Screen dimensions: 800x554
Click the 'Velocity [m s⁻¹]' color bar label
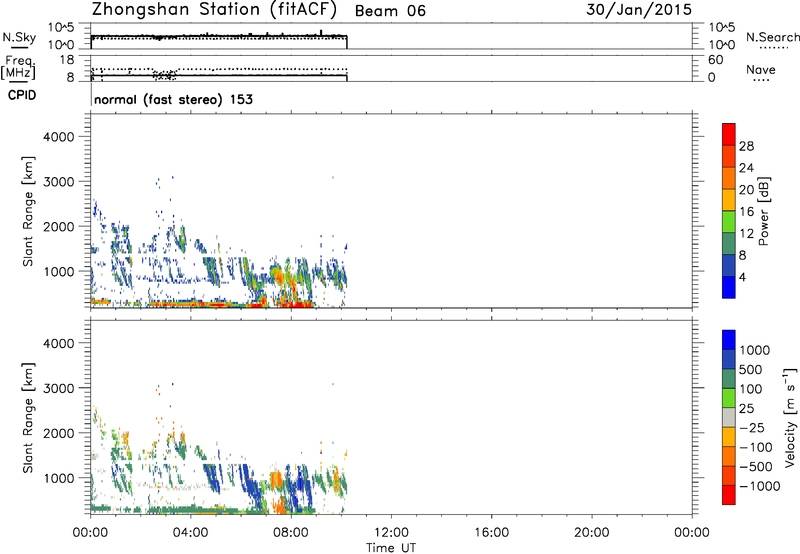[x=790, y=417]
